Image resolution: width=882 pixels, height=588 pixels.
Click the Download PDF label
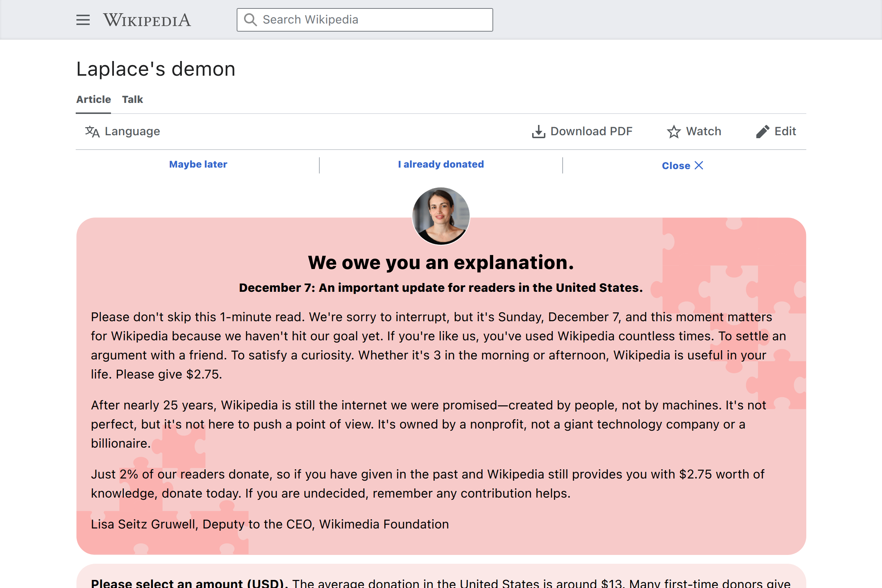[591, 131]
